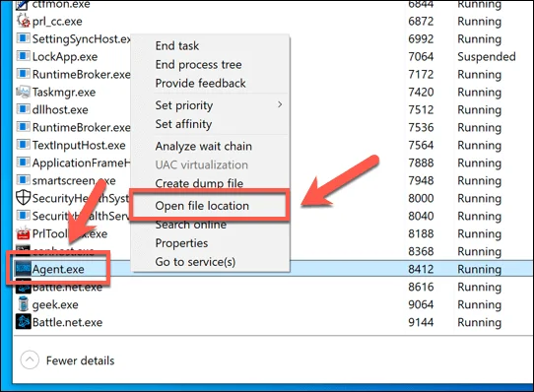The width and height of the screenshot is (534, 392).
Task: Click the SecurityHealthService process icon
Action: (24, 216)
